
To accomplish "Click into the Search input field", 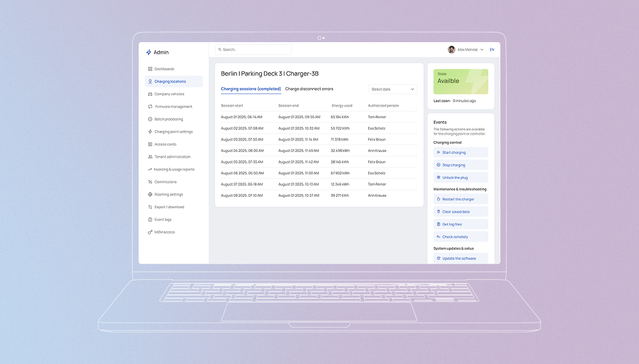I will pyautogui.click(x=256, y=50).
